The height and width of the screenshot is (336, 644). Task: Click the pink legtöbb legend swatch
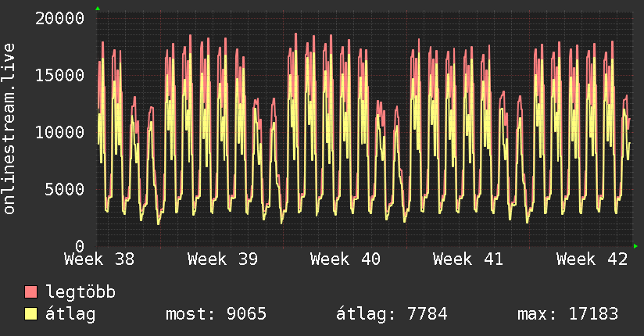(30, 291)
